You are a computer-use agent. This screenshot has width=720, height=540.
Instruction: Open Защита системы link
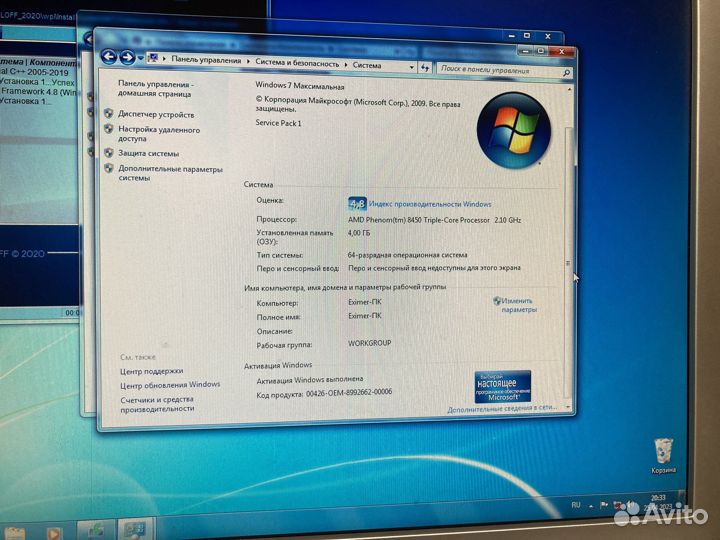[x=148, y=153]
